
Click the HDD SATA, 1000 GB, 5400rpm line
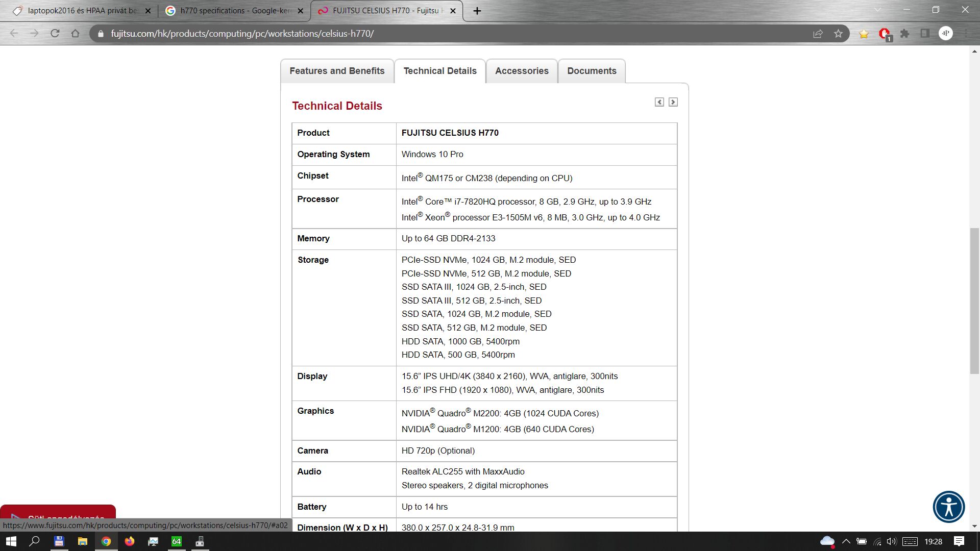(x=460, y=341)
